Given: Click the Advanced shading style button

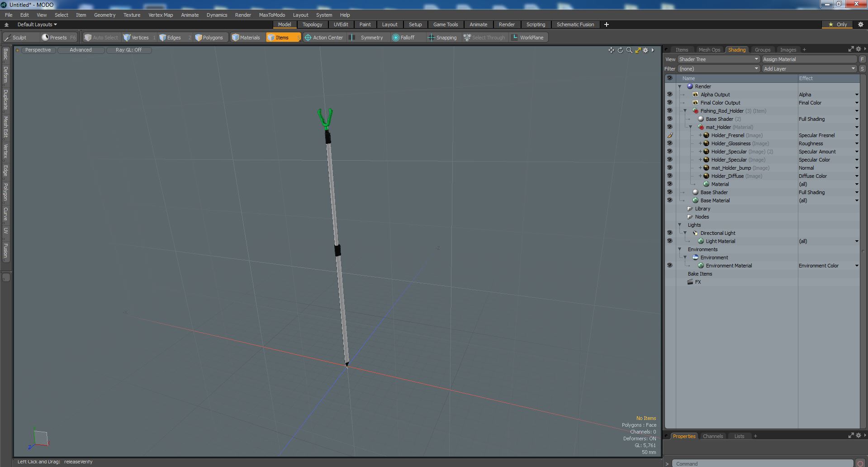Looking at the screenshot, I should 81,50.
